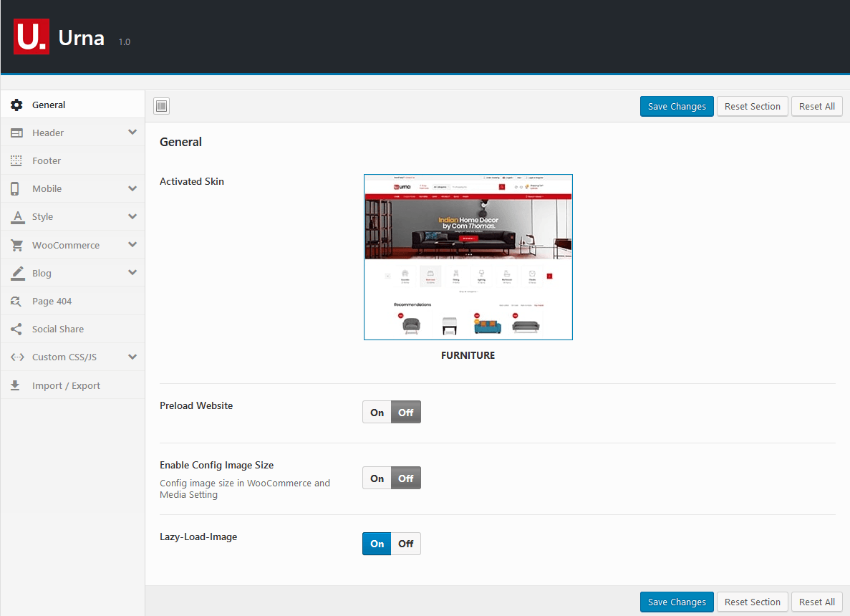Image resolution: width=850 pixels, height=616 pixels.
Task: Turn Enable Config Image Size Off
Action: point(406,478)
